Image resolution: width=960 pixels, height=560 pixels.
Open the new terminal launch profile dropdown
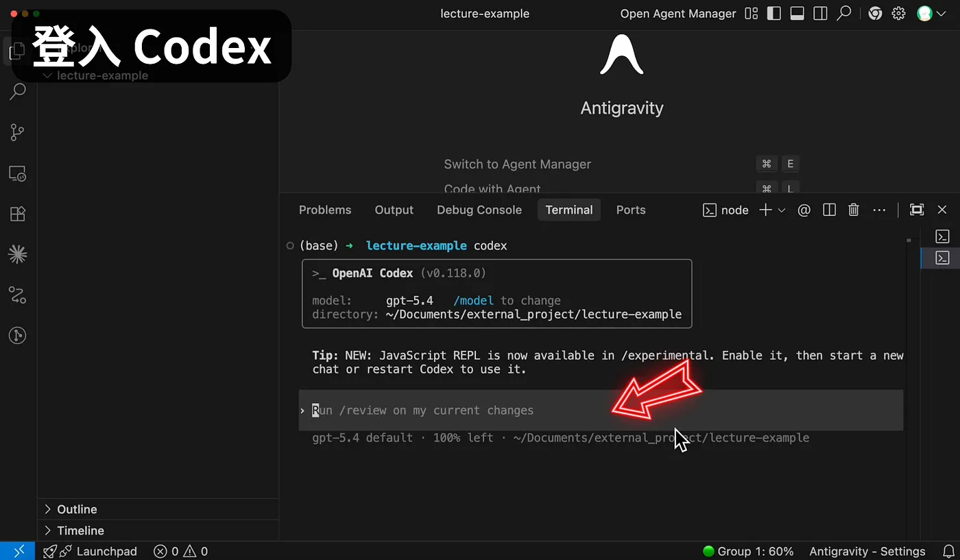tap(782, 210)
